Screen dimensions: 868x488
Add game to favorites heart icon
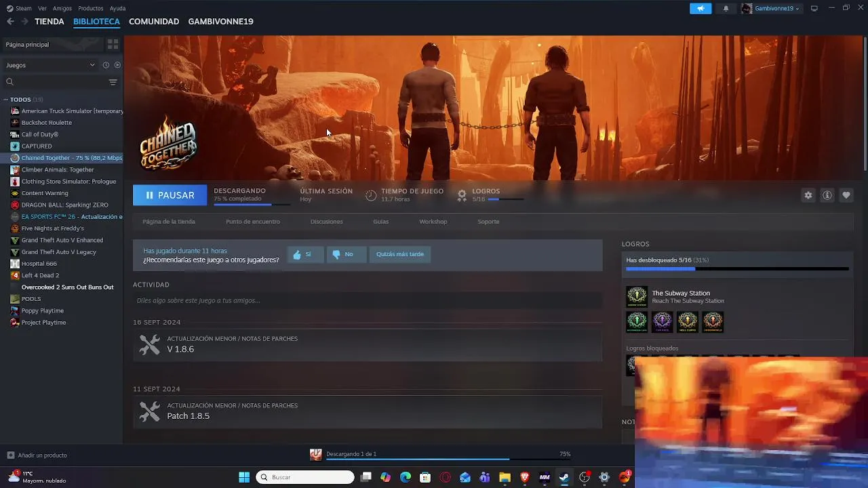[846, 195]
